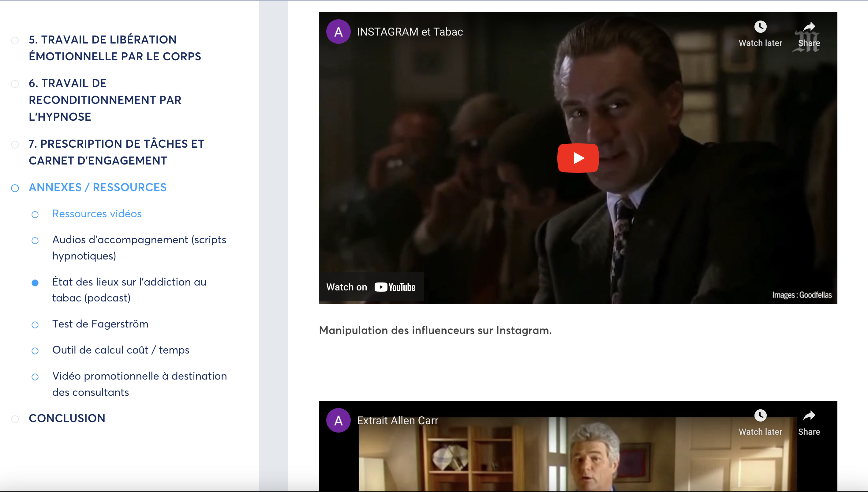This screenshot has height=492, width=868.
Task: Click Watch on YouTube button
Action: coord(371,287)
